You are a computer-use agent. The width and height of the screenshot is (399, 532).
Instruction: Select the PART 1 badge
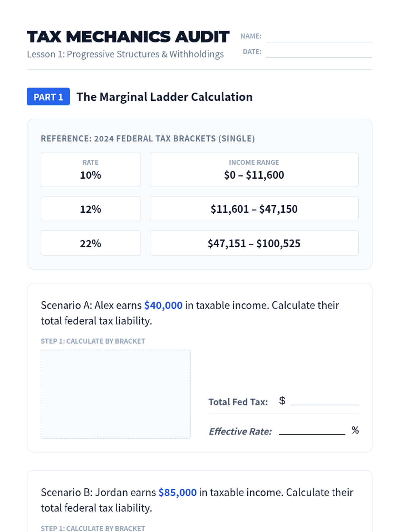[48, 97]
